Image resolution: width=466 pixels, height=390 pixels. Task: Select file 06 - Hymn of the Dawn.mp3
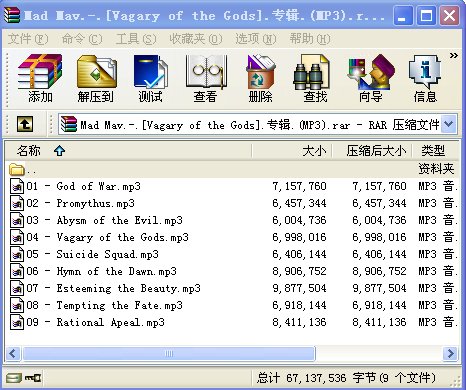232,271
